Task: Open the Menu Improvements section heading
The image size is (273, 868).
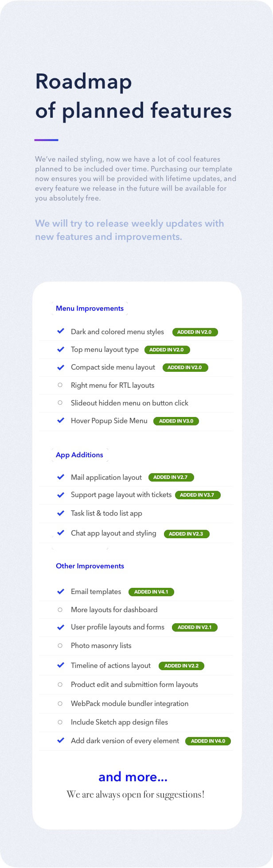Action: tap(90, 309)
